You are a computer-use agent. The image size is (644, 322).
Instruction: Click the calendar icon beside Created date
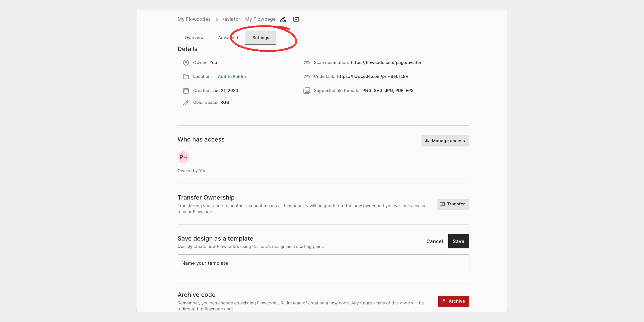pyautogui.click(x=186, y=90)
